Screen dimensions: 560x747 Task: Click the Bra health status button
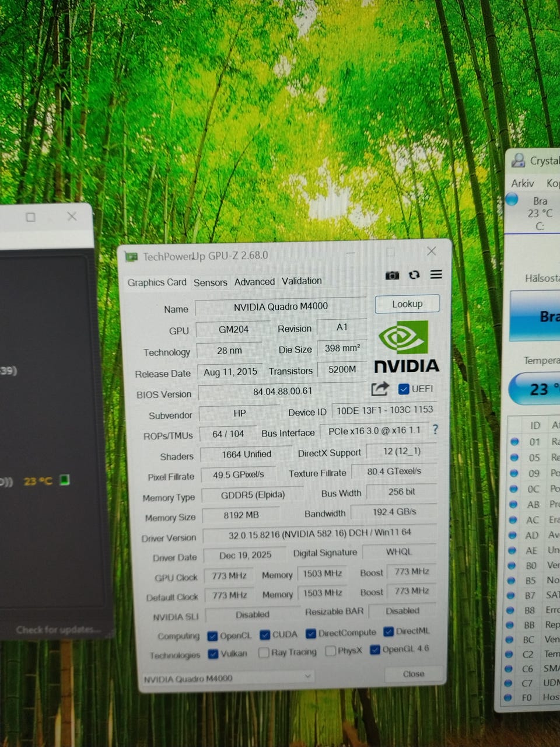[x=535, y=316]
